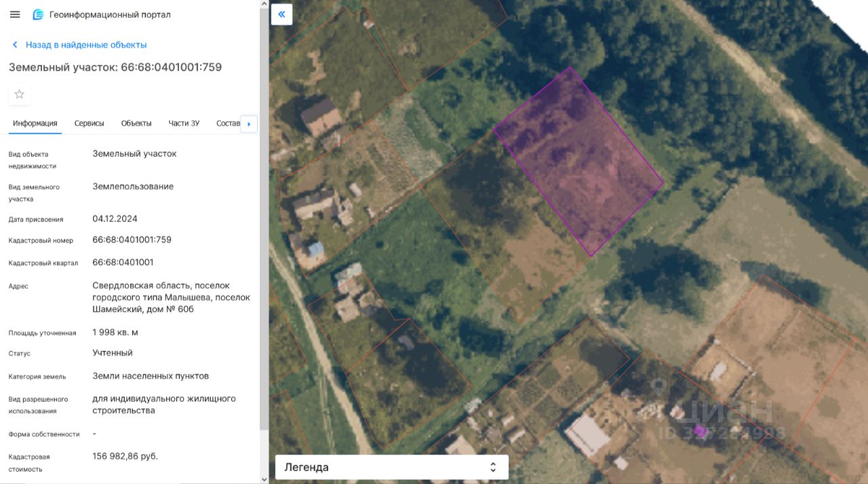Screen dimensions: 868x484
Task: Show more tabs with right arrow
Action: [249, 124]
